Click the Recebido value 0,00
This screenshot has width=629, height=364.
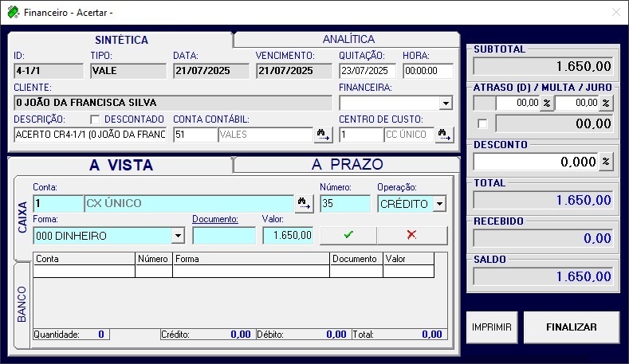(x=543, y=238)
